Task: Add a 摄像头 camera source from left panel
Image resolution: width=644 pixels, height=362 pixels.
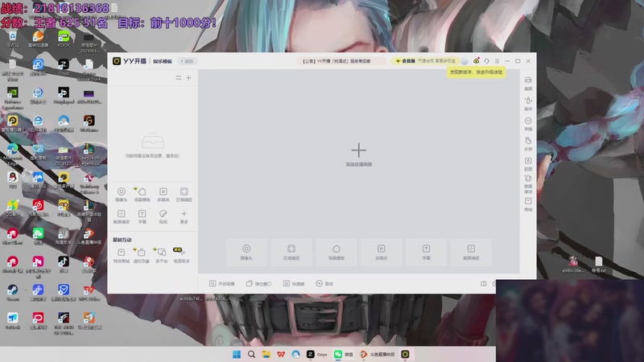Action: coord(122,194)
